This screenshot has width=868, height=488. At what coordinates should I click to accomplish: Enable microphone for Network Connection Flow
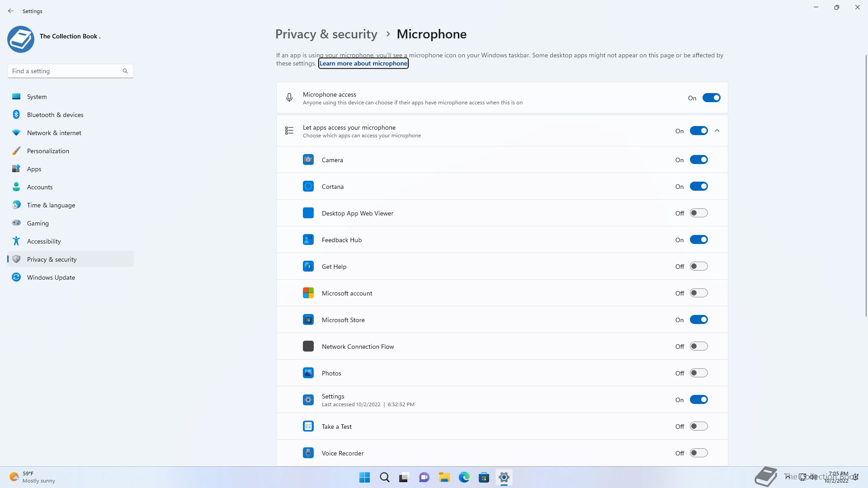click(698, 346)
